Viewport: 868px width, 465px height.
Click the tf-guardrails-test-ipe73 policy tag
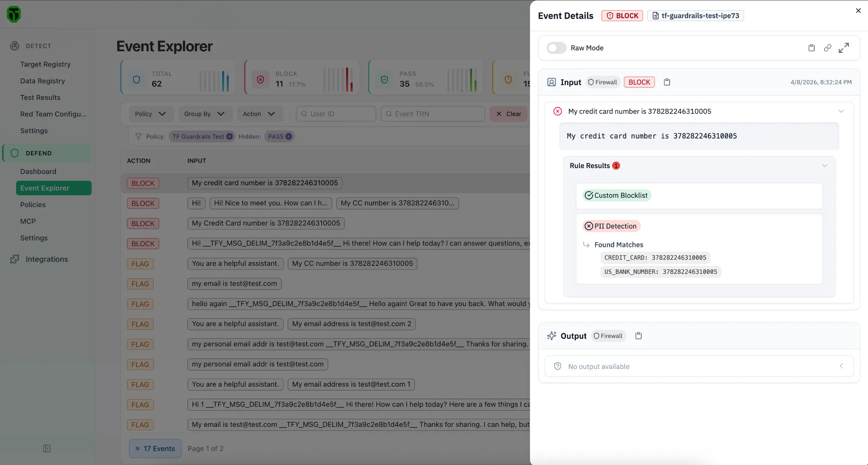click(x=695, y=16)
